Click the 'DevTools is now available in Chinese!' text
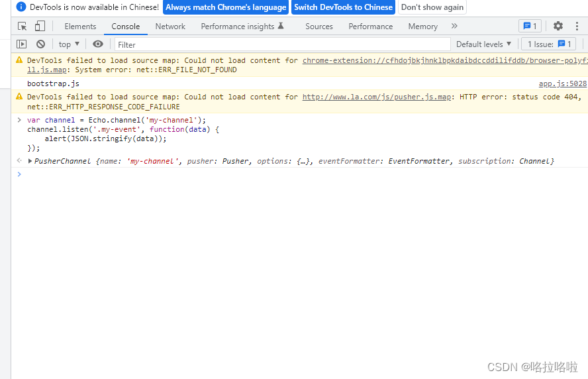The image size is (588, 379). coord(94,7)
